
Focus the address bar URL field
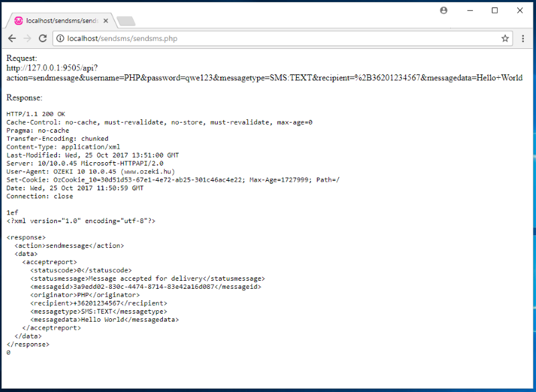pyautogui.click(x=283, y=38)
